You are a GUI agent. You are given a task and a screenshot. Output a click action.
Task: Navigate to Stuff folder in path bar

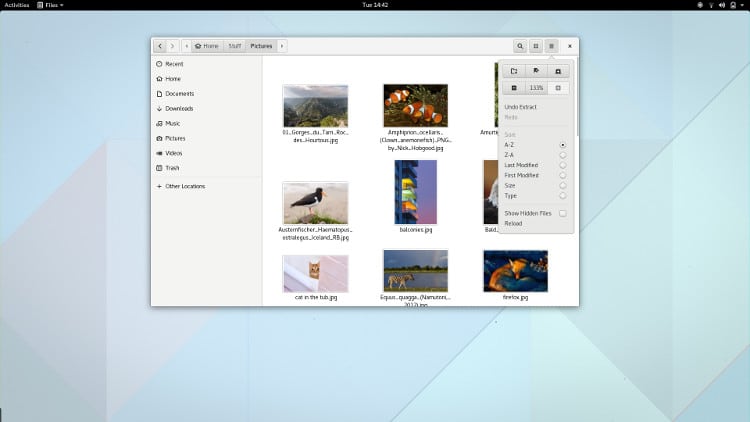click(235, 46)
